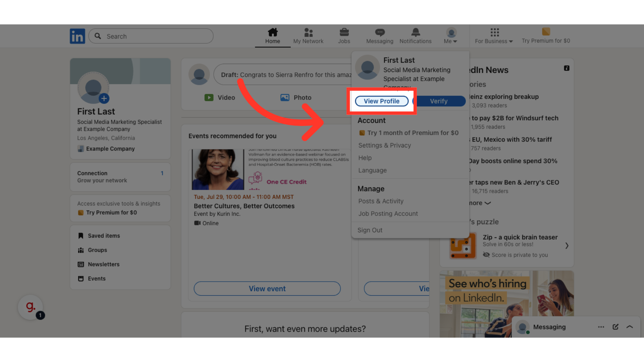
Task: Click compose new message pencil icon
Action: click(x=615, y=327)
